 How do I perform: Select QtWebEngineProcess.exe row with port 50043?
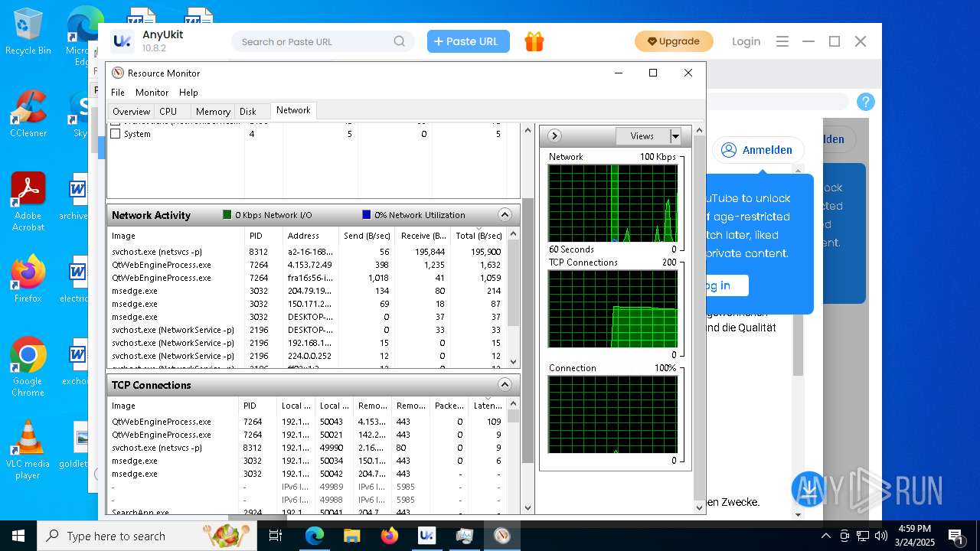306,421
